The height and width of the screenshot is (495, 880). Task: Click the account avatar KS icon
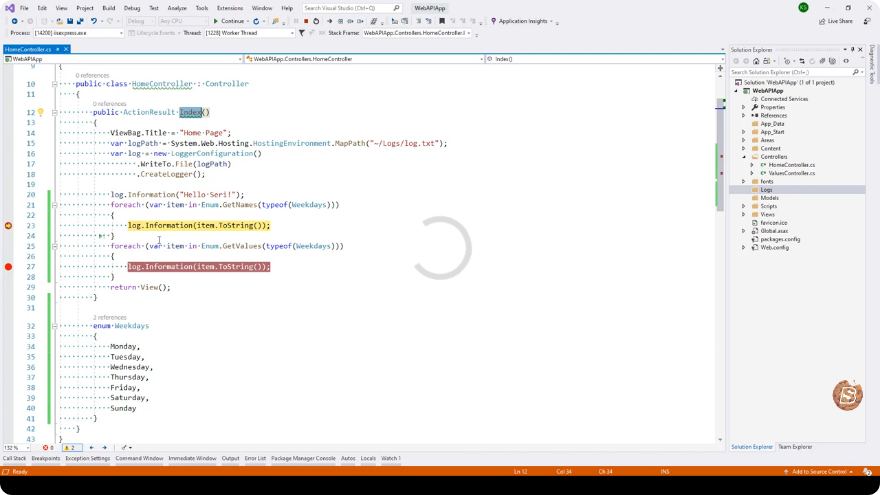[803, 8]
